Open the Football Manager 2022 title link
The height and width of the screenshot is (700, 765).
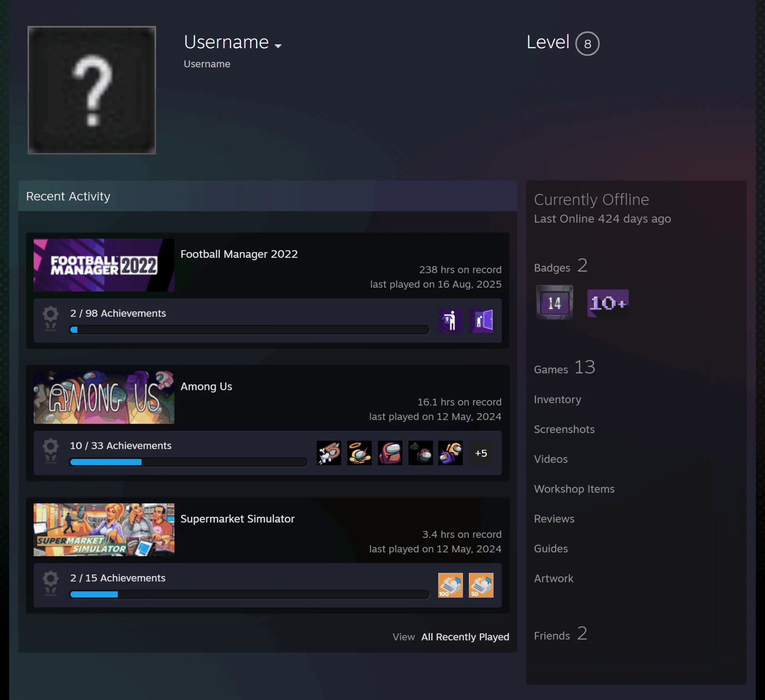(x=239, y=254)
